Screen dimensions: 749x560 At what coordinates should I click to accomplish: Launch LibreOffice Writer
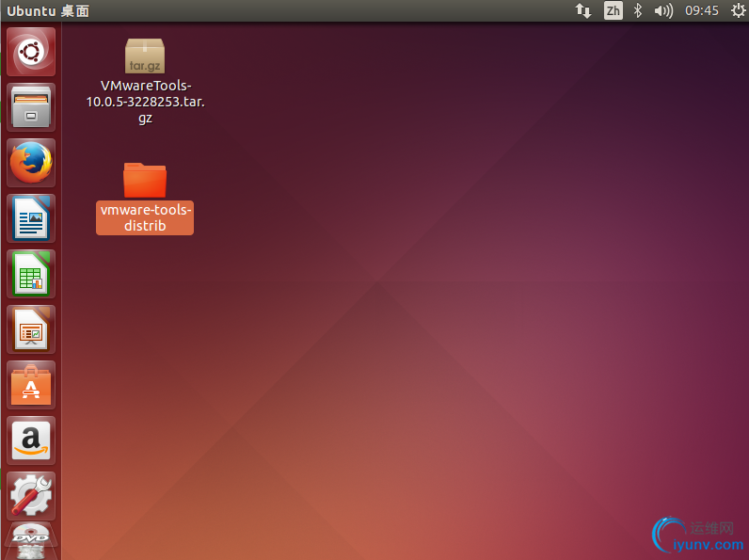tap(31, 218)
